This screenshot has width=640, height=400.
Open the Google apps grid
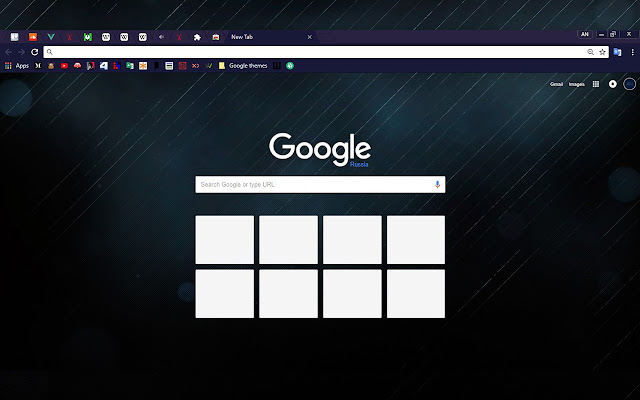point(596,84)
